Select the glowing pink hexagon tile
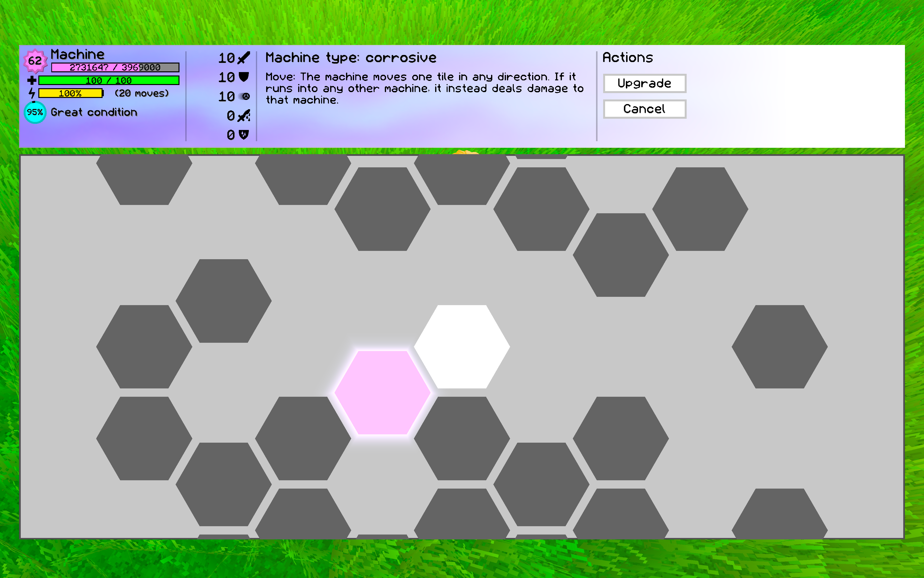 point(382,393)
